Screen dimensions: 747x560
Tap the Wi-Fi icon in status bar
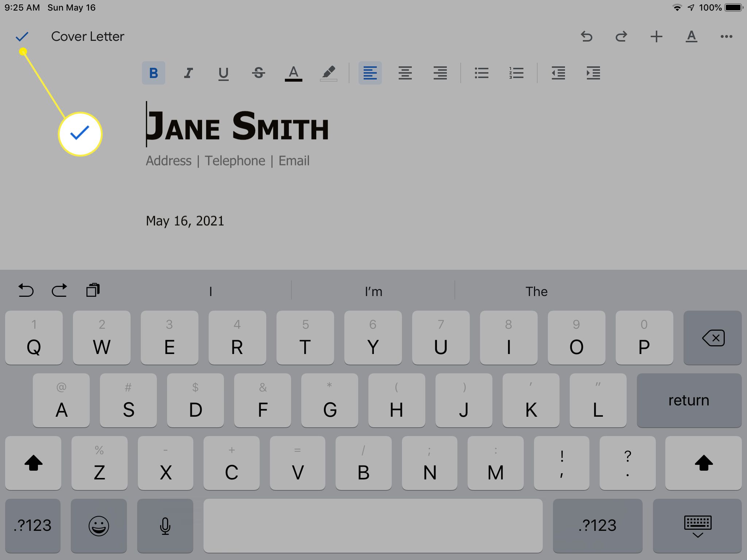(x=677, y=8)
